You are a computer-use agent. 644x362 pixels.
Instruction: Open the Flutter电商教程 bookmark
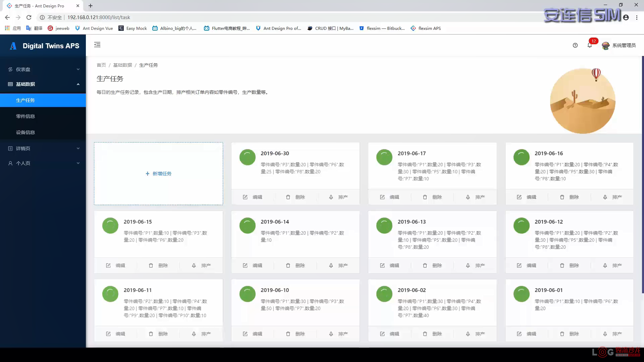227,28
